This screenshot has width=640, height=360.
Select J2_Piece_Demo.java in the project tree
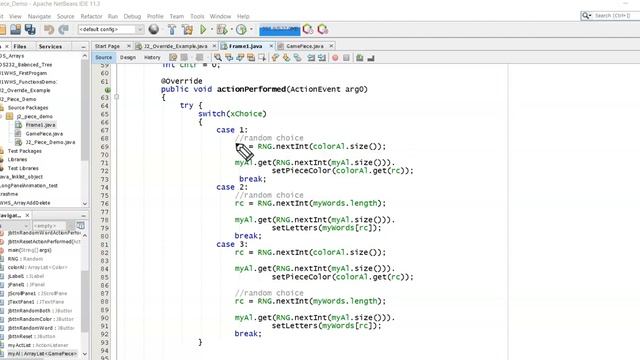(x=50, y=142)
